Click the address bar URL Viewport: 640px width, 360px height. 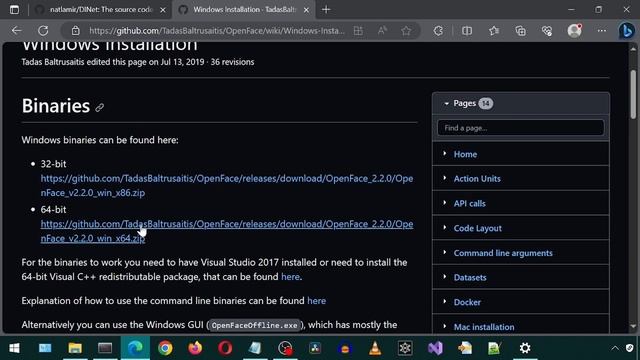216,31
